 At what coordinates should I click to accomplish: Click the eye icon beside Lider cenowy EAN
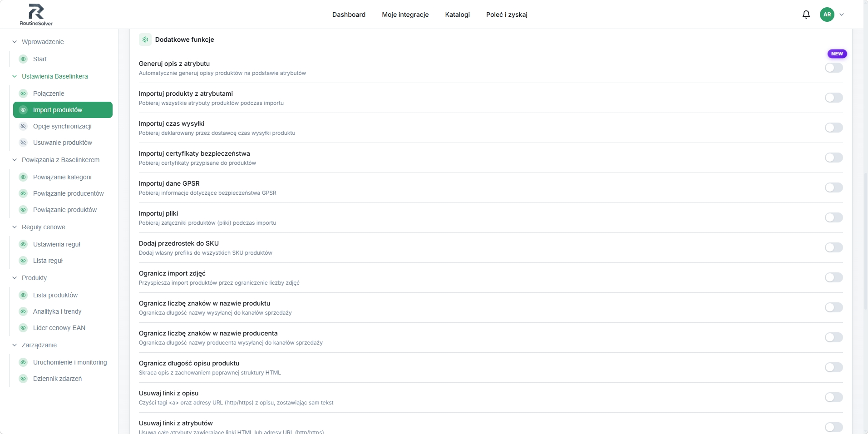(x=23, y=328)
